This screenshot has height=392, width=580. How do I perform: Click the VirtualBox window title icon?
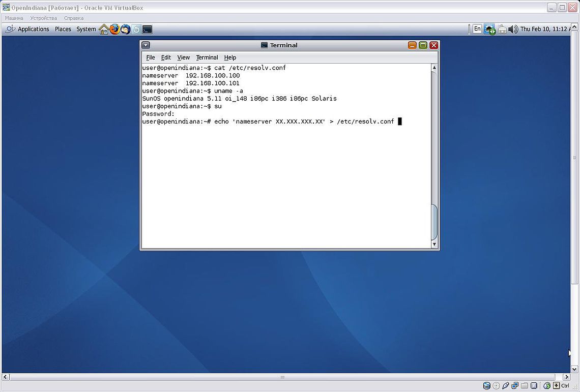pos(6,8)
